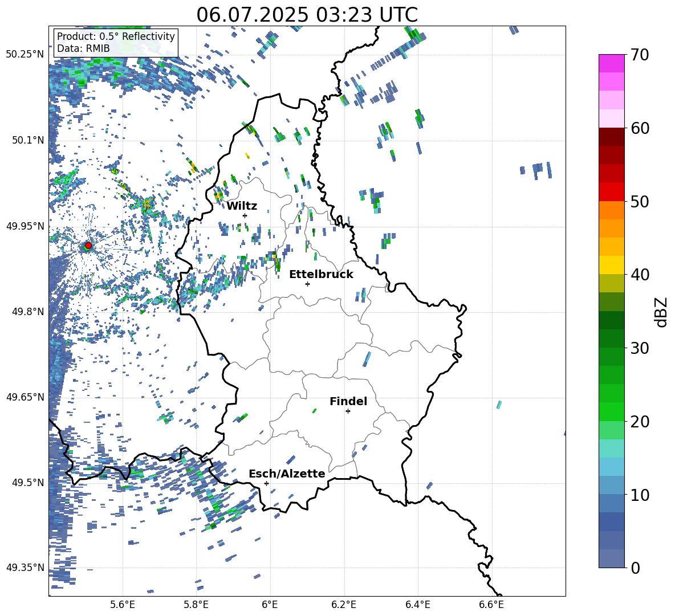Viewport: 675px width, 616px height.
Task: Click the 30 colorbar tick label
Action: pyautogui.click(x=640, y=348)
